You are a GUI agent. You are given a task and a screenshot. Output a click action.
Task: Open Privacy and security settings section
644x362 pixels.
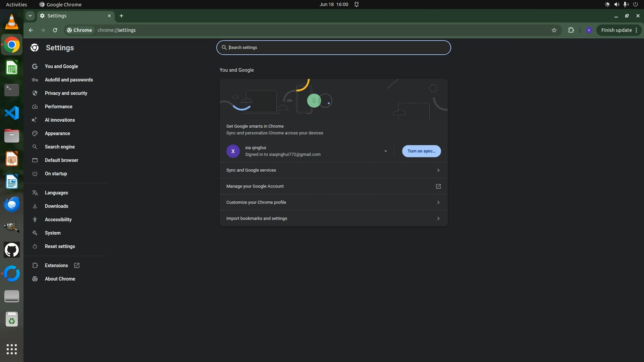pos(66,93)
